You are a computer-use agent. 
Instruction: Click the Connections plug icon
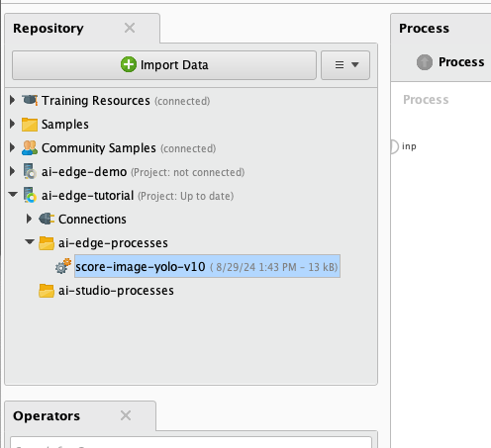[47, 219]
